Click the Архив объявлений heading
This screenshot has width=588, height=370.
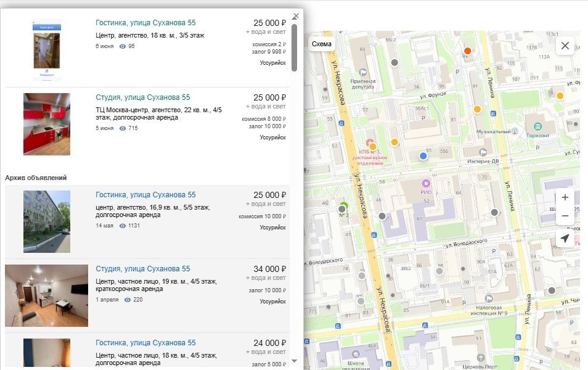36,178
